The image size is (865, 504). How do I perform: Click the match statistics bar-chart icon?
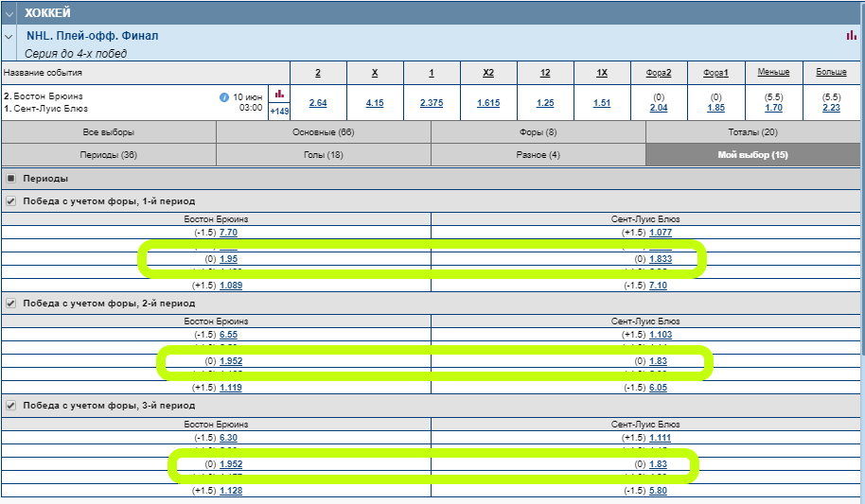click(279, 95)
